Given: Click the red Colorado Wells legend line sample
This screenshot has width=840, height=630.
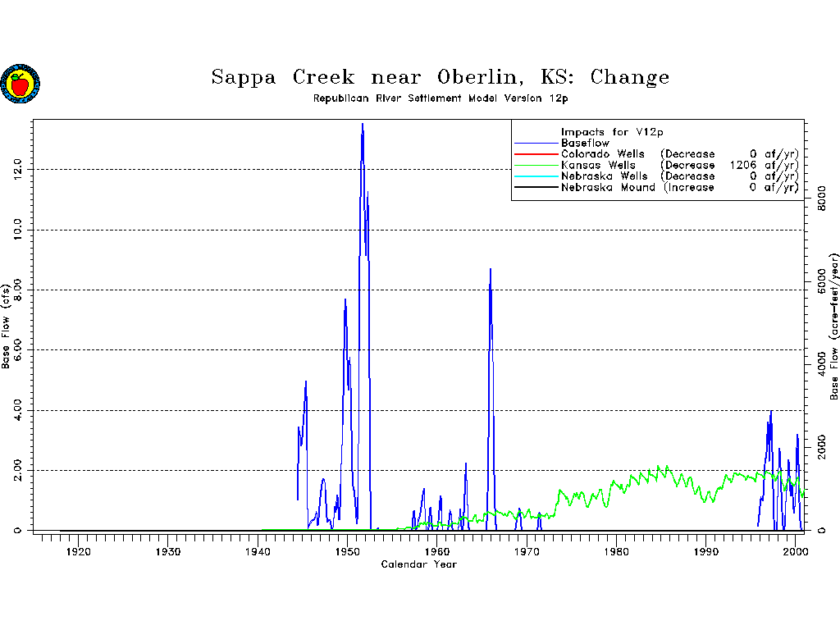Looking at the screenshot, I should click(x=536, y=154).
